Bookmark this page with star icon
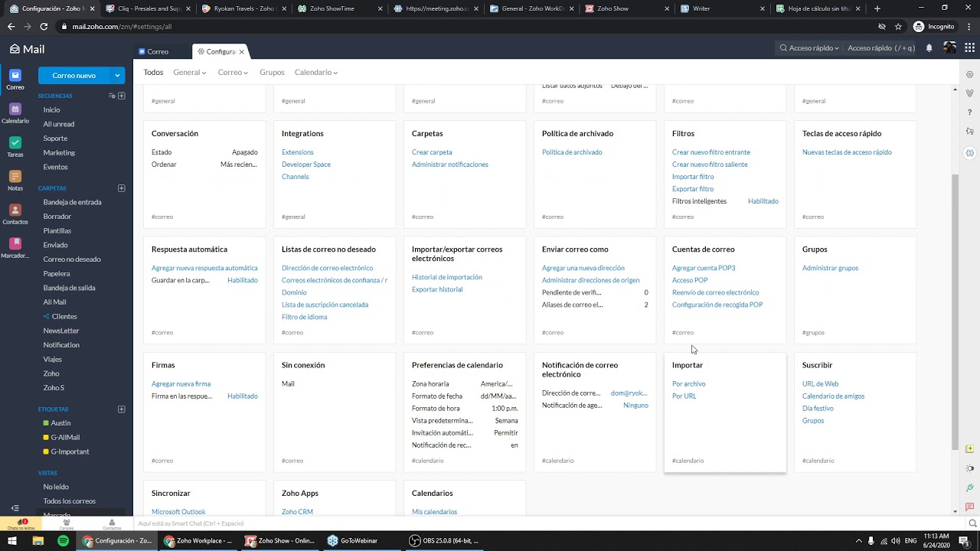This screenshot has width=980, height=551. (x=898, y=26)
